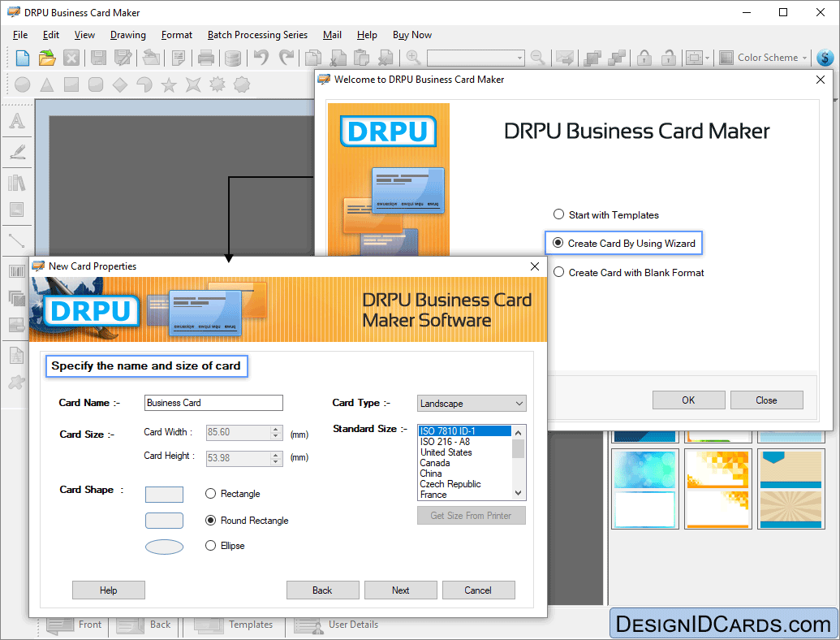Open the Mail menu
This screenshot has width=840, height=640.
click(332, 35)
